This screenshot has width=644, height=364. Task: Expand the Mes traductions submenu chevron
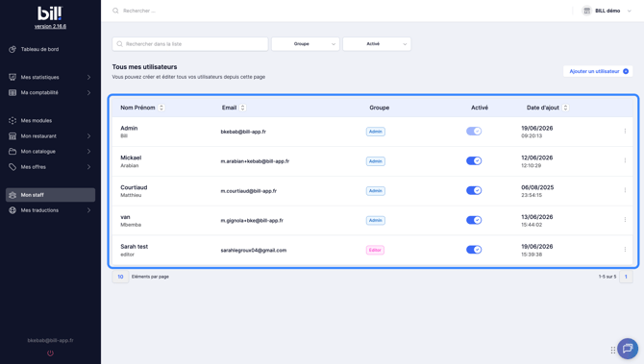pos(88,210)
